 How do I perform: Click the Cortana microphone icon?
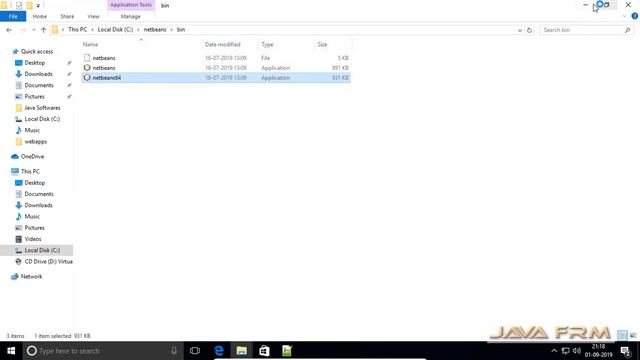coord(174,351)
